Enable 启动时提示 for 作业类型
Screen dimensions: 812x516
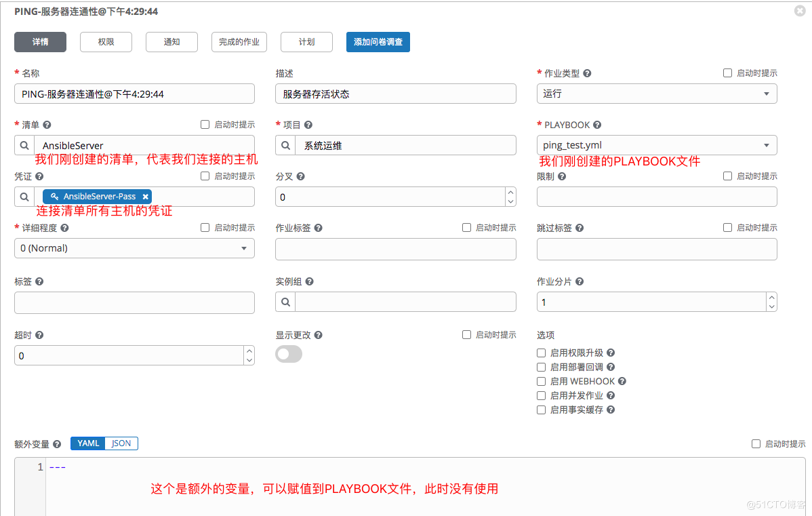(727, 73)
